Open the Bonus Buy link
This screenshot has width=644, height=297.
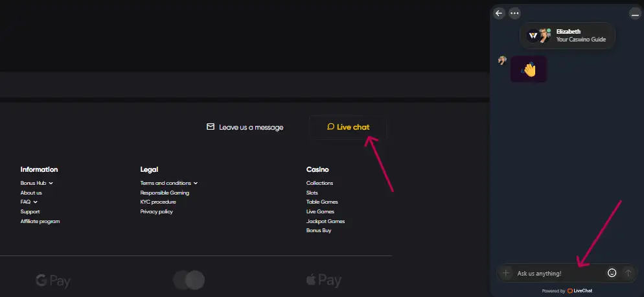[319, 230]
